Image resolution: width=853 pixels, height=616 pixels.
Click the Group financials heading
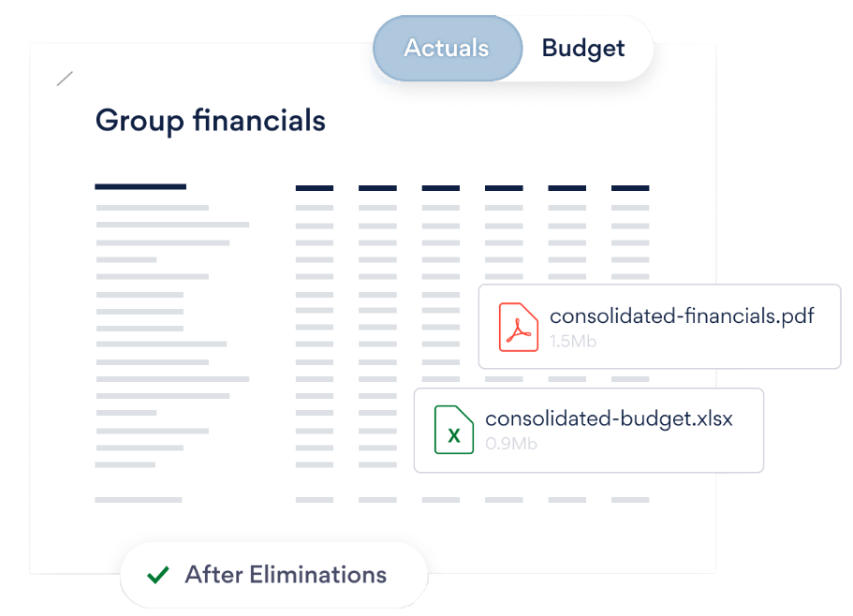pos(211,121)
